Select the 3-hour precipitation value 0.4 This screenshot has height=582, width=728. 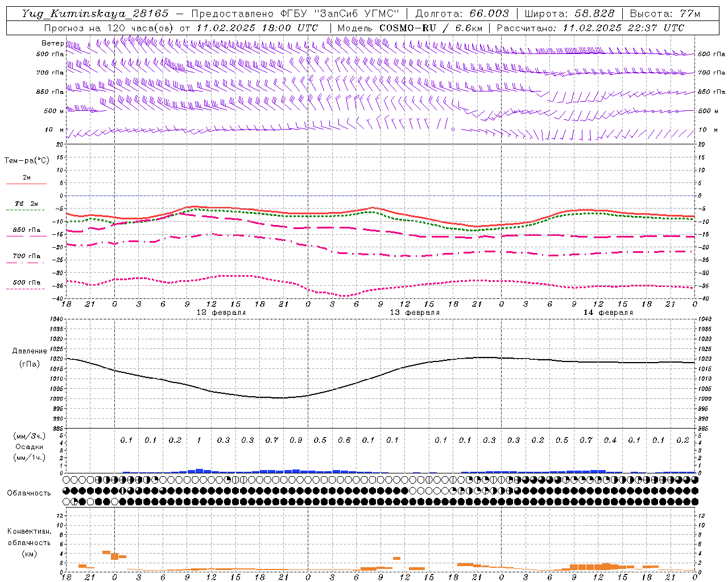pyautogui.click(x=610, y=440)
